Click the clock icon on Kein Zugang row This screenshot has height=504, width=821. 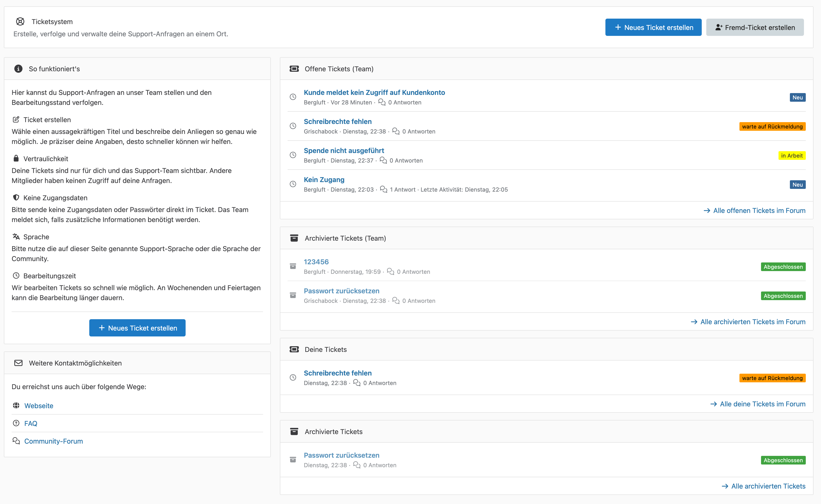point(293,184)
